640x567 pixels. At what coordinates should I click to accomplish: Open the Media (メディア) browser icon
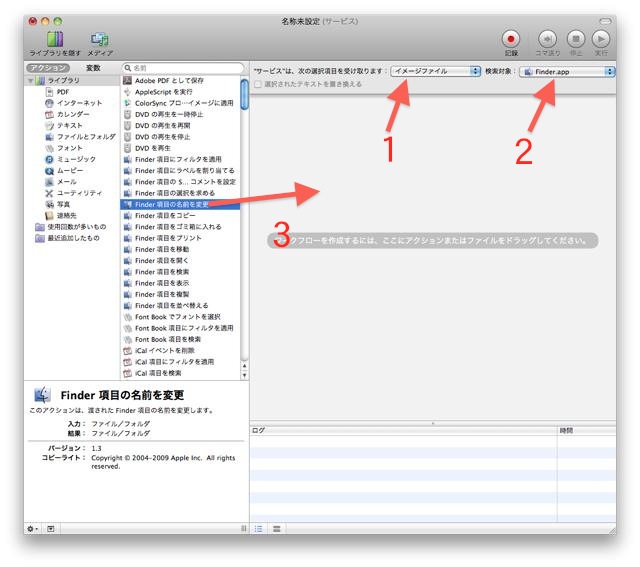pos(99,39)
